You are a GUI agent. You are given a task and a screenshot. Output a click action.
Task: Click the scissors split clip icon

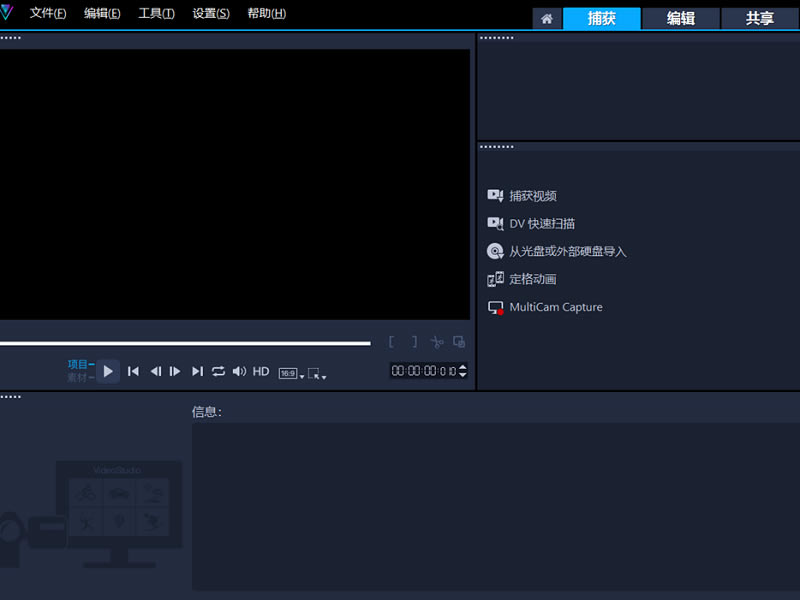(437, 342)
